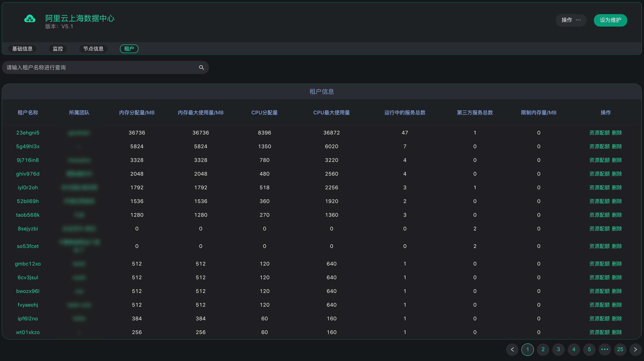644x361 pixels.
Task: Open tenant so53fcet
Action: coord(28,246)
